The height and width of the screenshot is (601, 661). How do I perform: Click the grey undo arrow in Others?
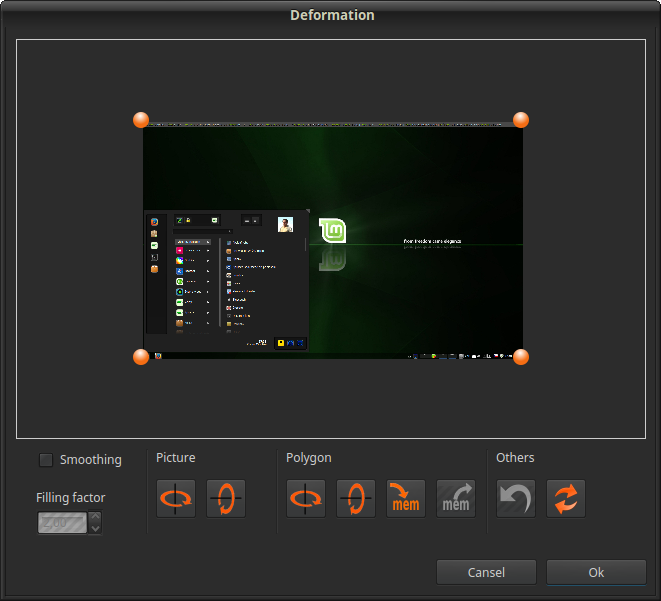pyautogui.click(x=516, y=499)
